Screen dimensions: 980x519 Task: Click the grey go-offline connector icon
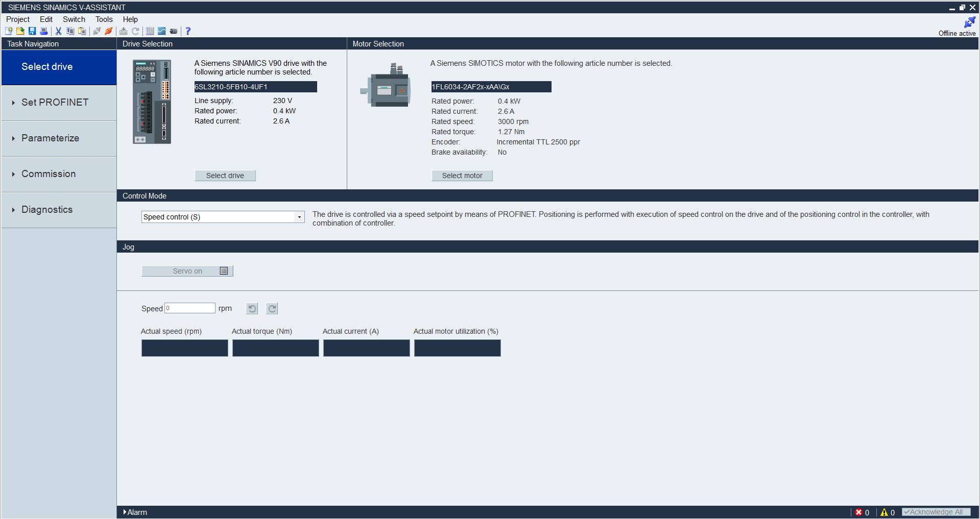pos(97,31)
